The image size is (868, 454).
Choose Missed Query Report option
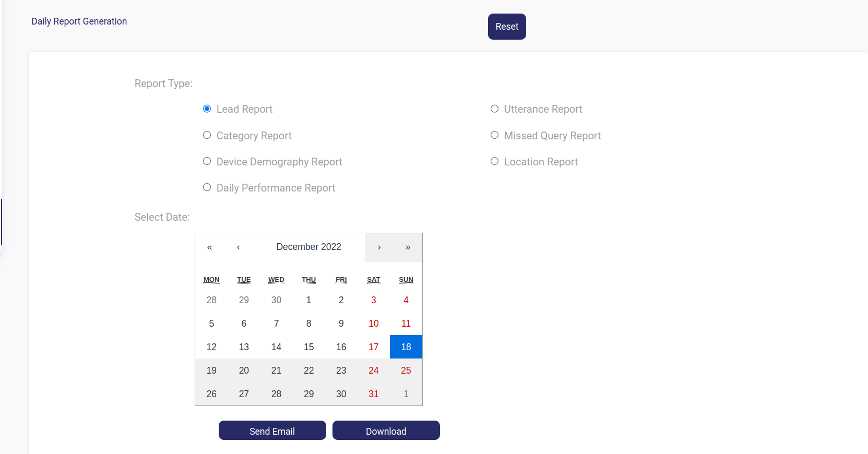[494, 135]
